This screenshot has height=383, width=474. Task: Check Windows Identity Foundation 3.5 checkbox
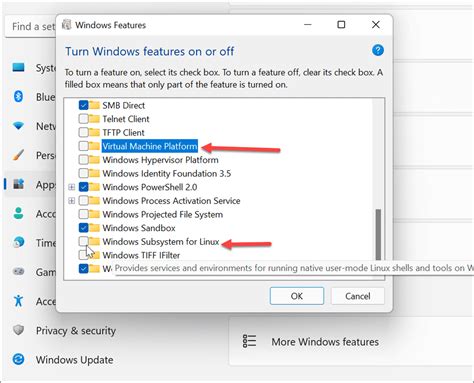[x=83, y=173]
